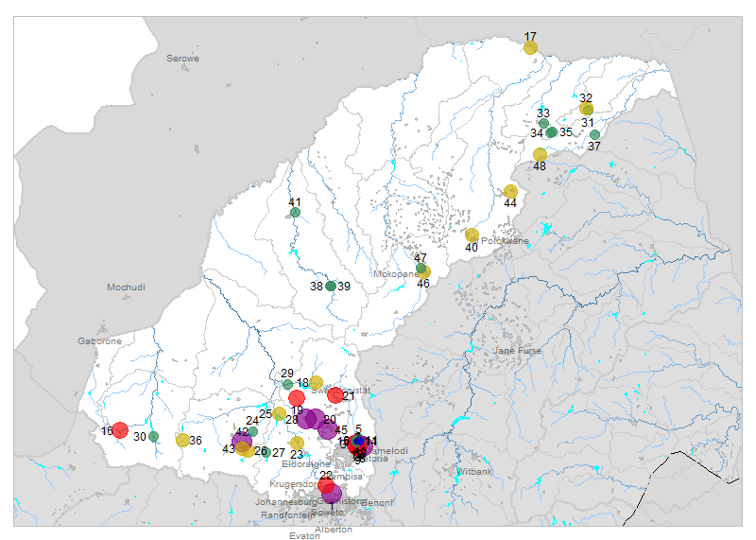
Task: Select the Jane Furse place label
Action: 517,351
